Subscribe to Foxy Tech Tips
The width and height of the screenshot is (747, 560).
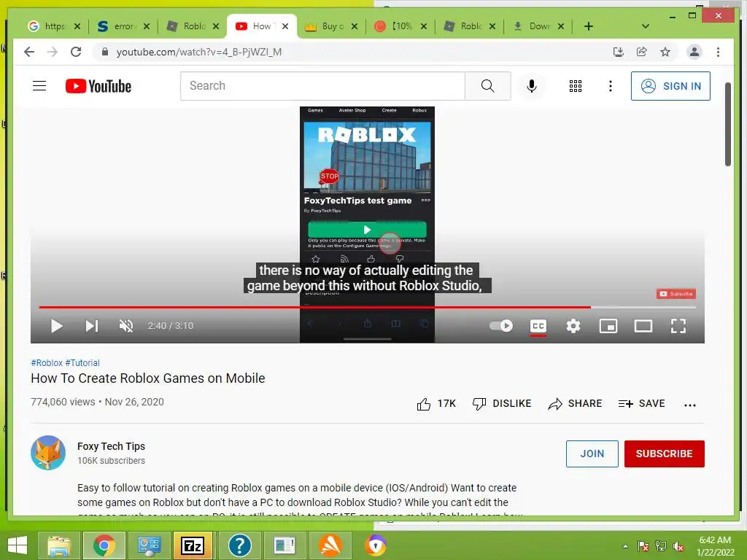[664, 454]
